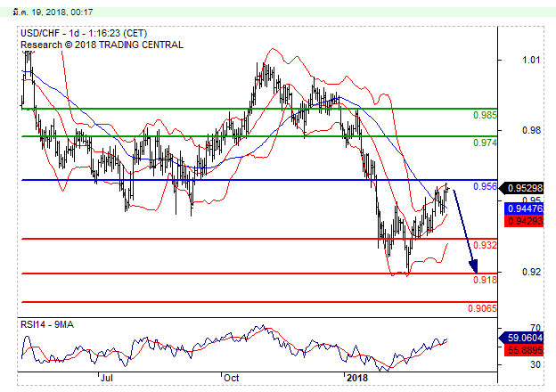Click the date stamp '19, 2018, 00:17'
The image size is (556, 392).
(61, 12)
